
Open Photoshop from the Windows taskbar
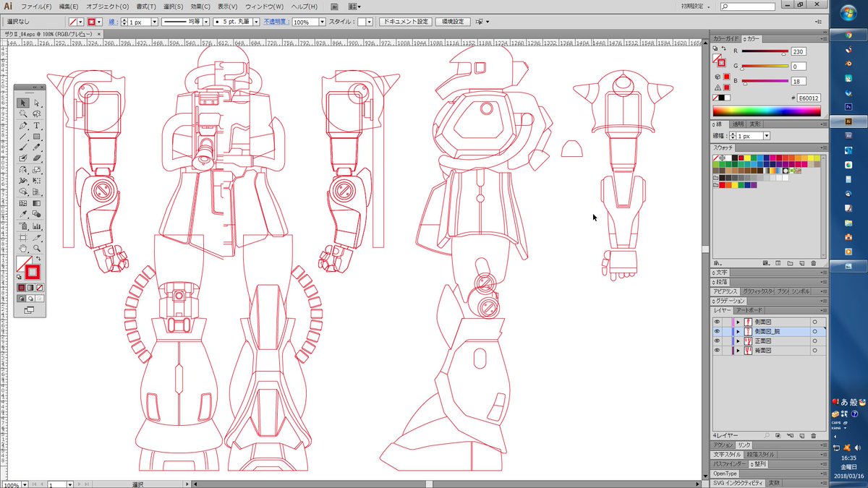[848, 107]
